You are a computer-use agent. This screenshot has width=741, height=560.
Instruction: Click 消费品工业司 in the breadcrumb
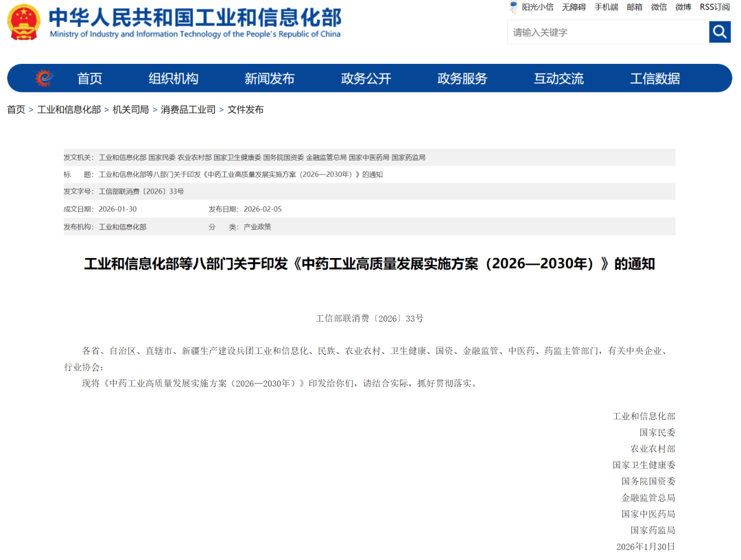[x=188, y=110]
